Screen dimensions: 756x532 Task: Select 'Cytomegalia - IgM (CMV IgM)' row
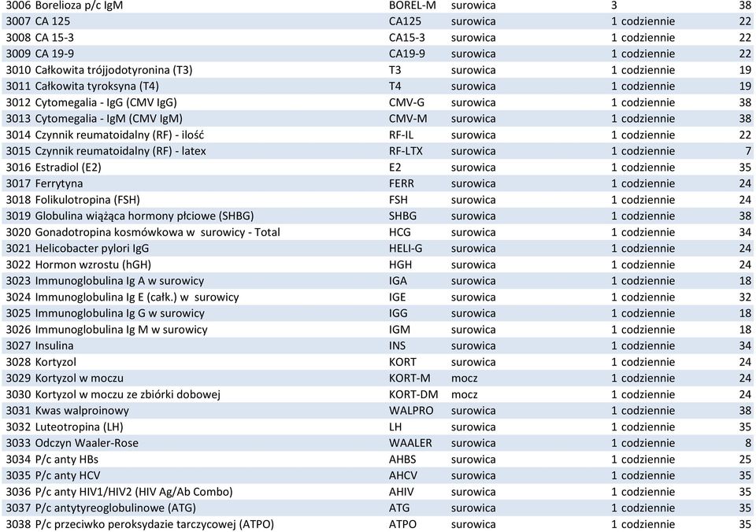click(x=109, y=119)
